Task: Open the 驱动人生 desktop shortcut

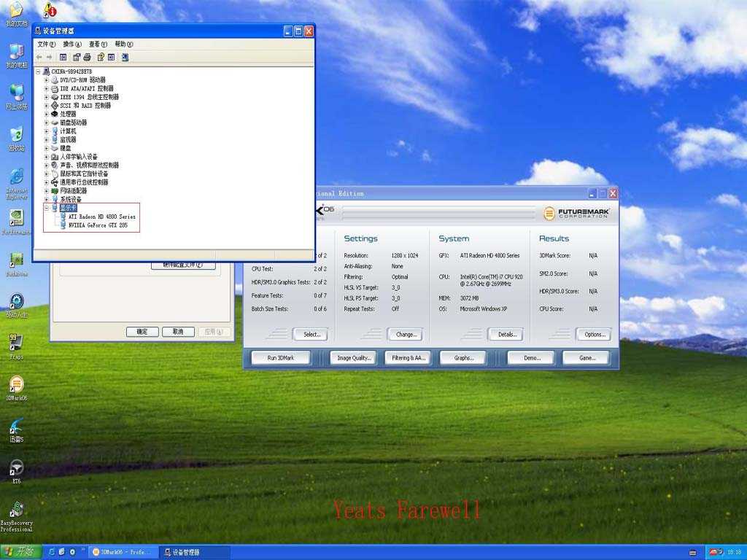Action: click(x=17, y=305)
